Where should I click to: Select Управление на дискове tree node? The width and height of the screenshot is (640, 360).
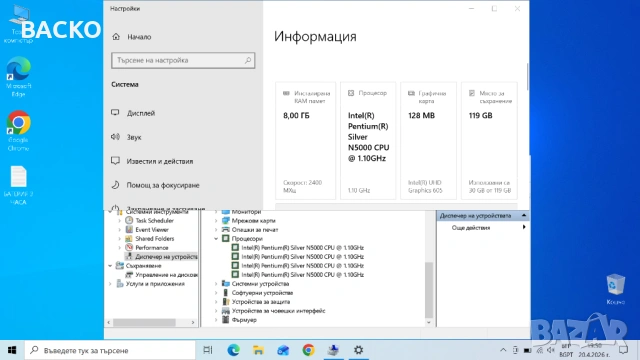[x=167, y=275]
